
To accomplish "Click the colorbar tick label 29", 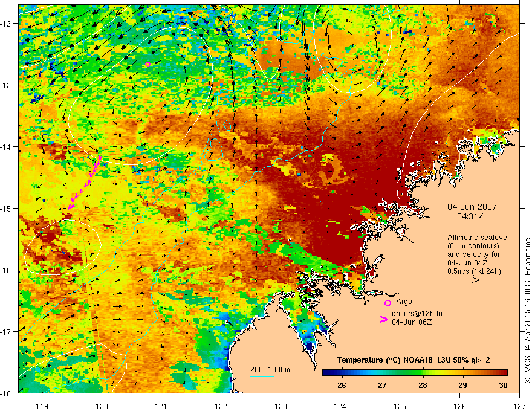I will (x=463, y=386).
